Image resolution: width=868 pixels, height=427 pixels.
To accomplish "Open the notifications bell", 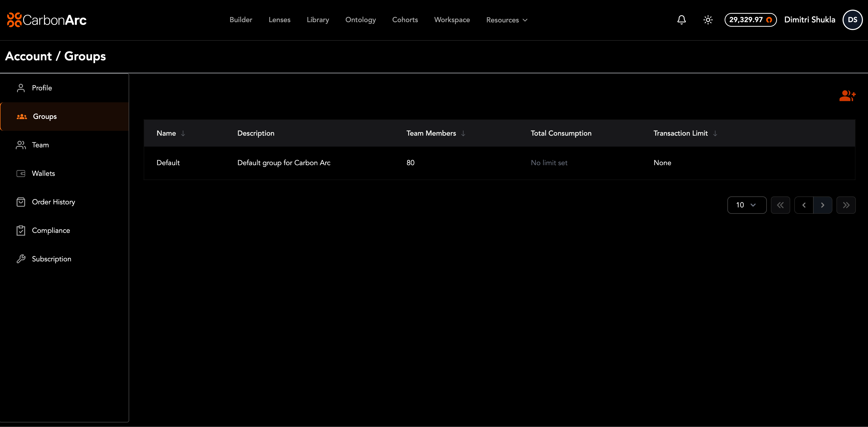I will click(681, 20).
